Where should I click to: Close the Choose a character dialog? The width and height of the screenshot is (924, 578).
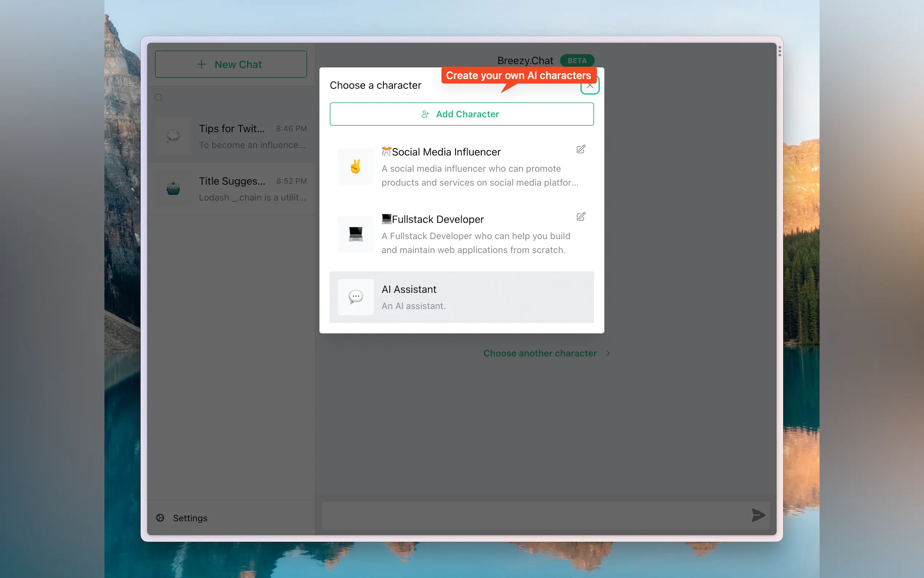point(590,86)
